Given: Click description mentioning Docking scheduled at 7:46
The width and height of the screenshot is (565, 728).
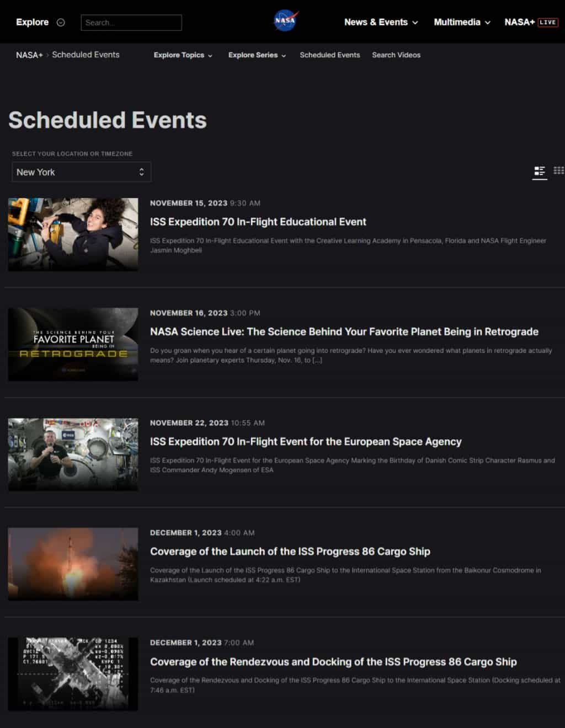Looking at the screenshot, I should click(355, 685).
